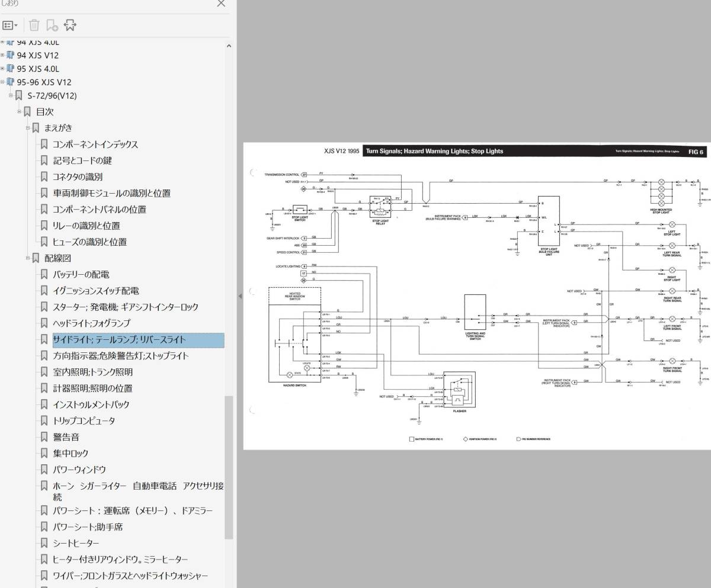Click bookmark icon beside バッテリーの配電
Viewport: 711px width, 588px height.
click(x=44, y=275)
